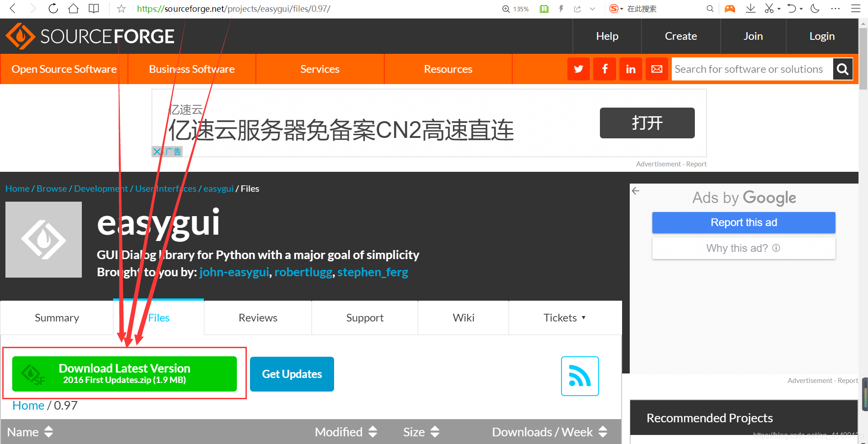
Task: Click the 打开 ad button
Action: coord(647,123)
